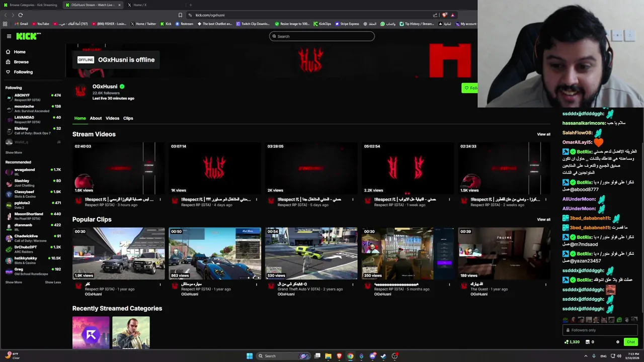This screenshot has height=362, width=644.
Task: Open options menu of 5 days ago video
Action: point(353,200)
